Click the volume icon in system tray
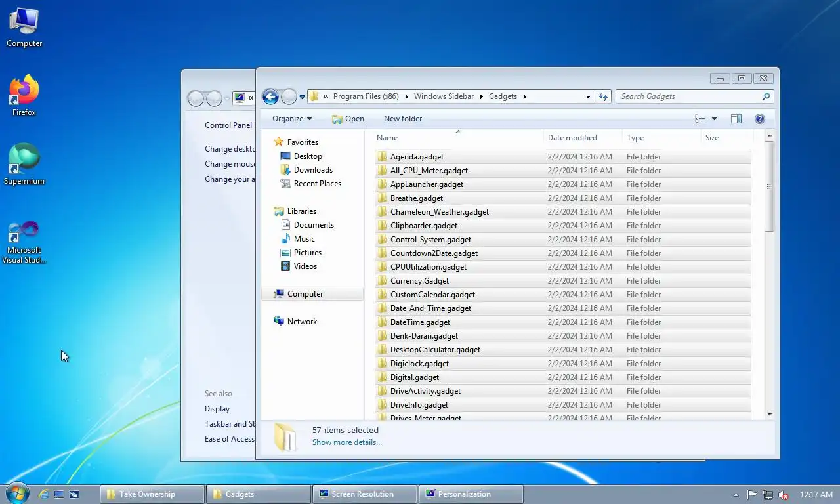This screenshot has width=840, height=504. pyautogui.click(x=783, y=495)
